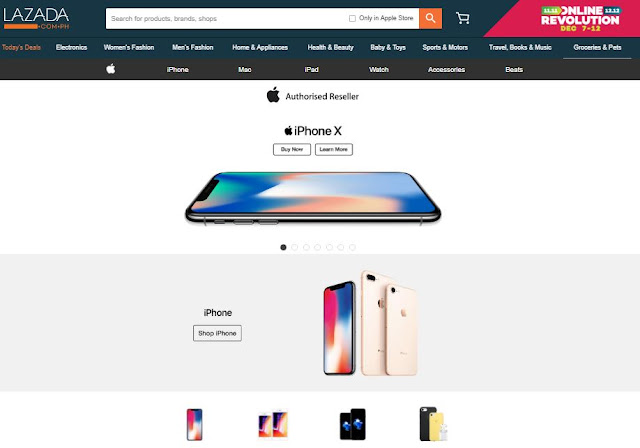Open the Groceries & Pets category menu
The image size is (640, 448).
pyautogui.click(x=597, y=47)
